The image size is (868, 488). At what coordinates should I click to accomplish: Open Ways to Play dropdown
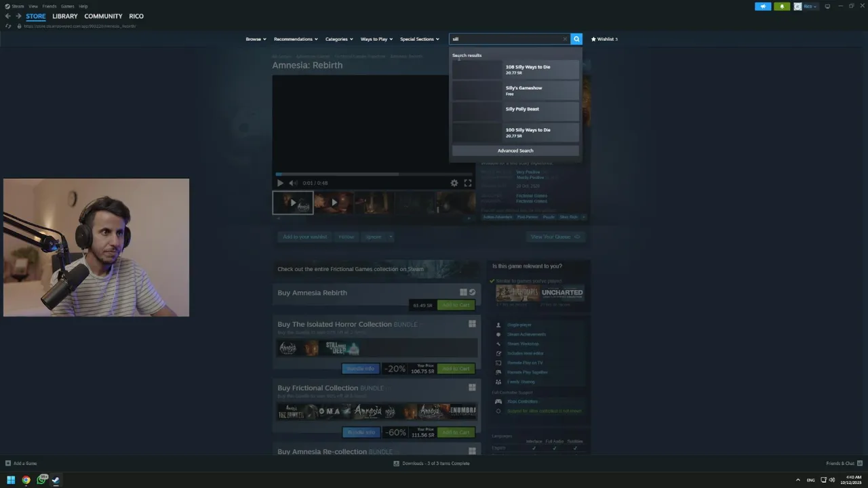(376, 39)
